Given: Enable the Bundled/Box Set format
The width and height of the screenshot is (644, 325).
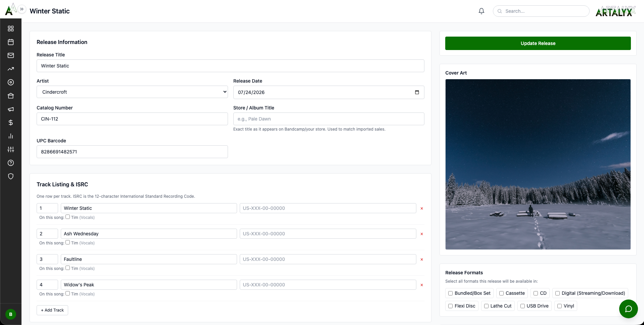Looking at the screenshot, I should pos(451,293).
